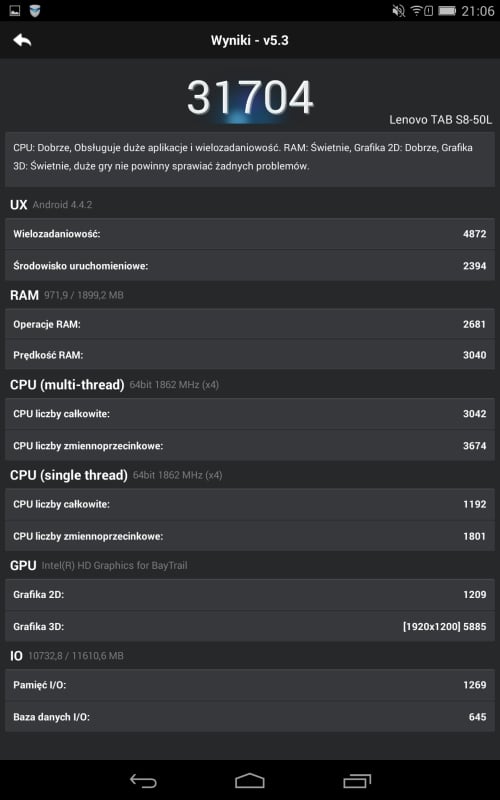Select the Operacje RAM row

(x=250, y=324)
